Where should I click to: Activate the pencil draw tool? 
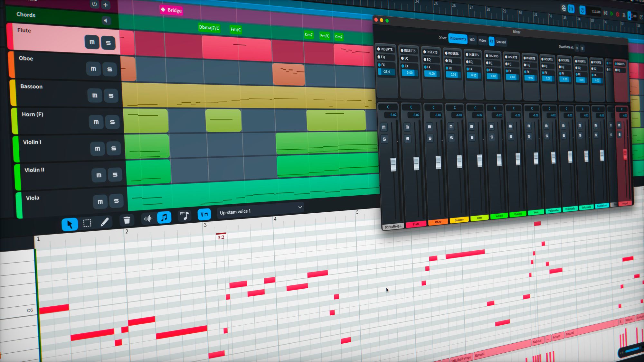[x=104, y=222]
